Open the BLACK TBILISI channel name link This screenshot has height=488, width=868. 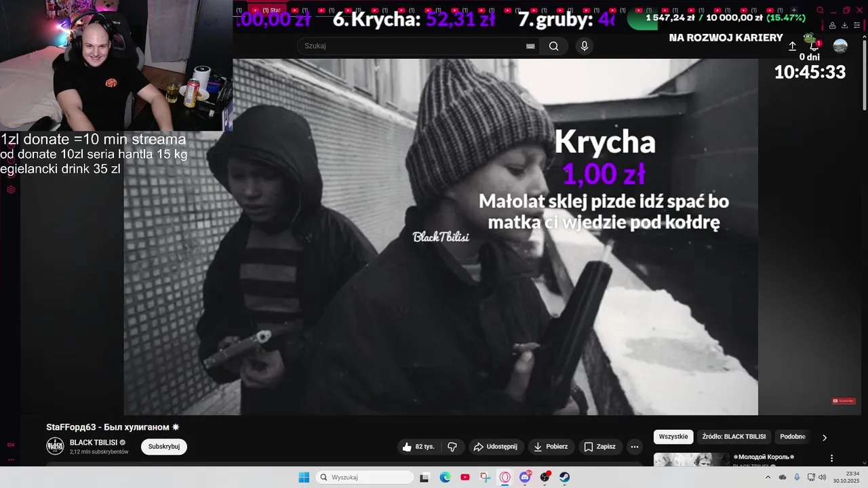(94, 443)
